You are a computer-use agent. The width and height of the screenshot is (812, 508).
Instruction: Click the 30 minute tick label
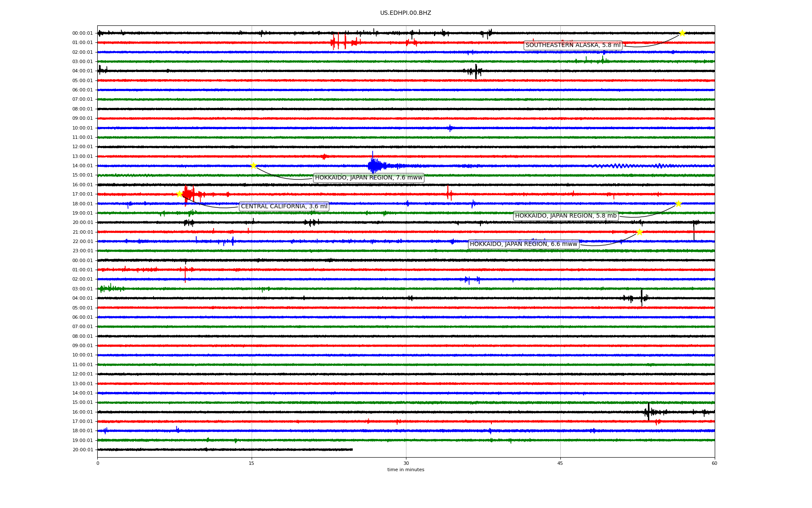[x=406, y=463]
